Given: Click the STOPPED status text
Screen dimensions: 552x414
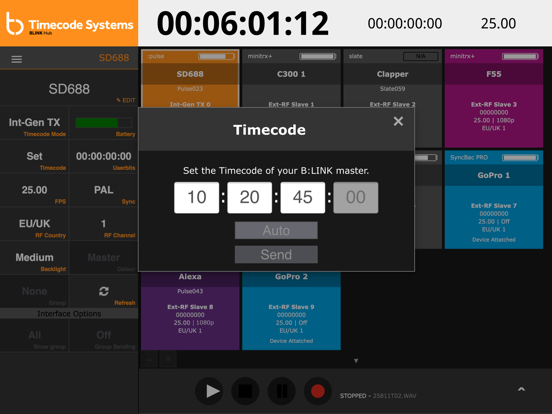Looking at the screenshot, I should point(353,396).
